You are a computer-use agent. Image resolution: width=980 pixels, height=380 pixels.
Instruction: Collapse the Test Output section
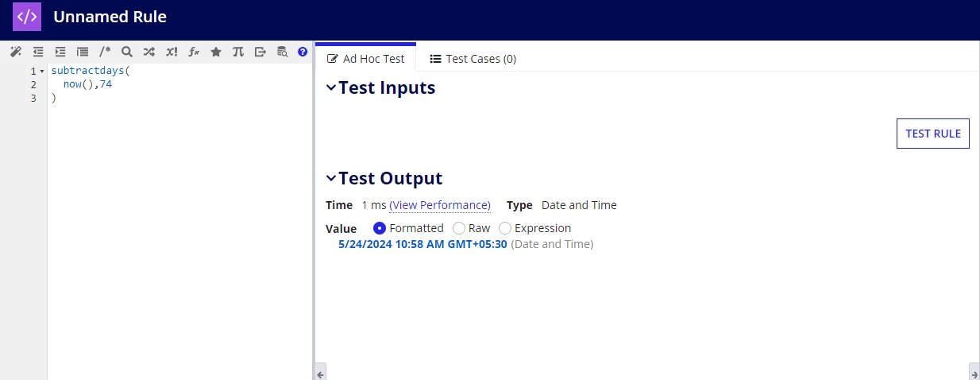[x=331, y=179]
